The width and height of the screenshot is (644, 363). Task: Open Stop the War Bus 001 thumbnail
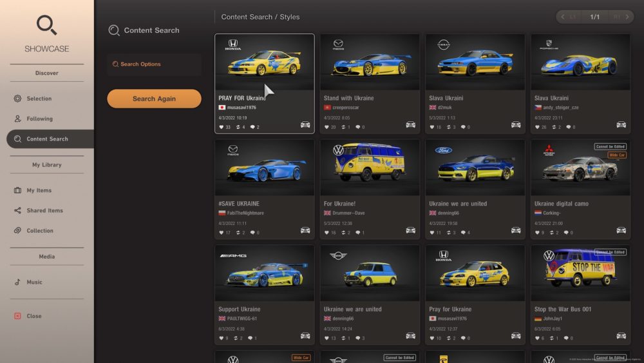[x=580, y=273]
